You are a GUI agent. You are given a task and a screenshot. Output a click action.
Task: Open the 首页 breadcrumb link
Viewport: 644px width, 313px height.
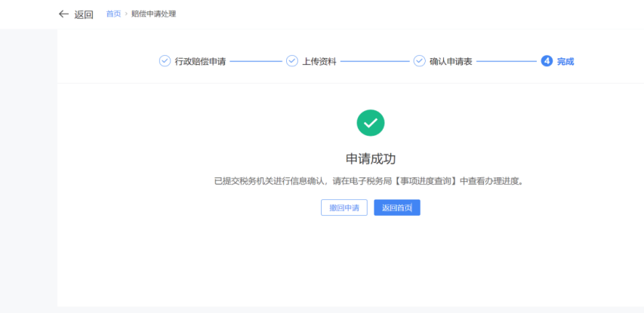coord(113,14)
